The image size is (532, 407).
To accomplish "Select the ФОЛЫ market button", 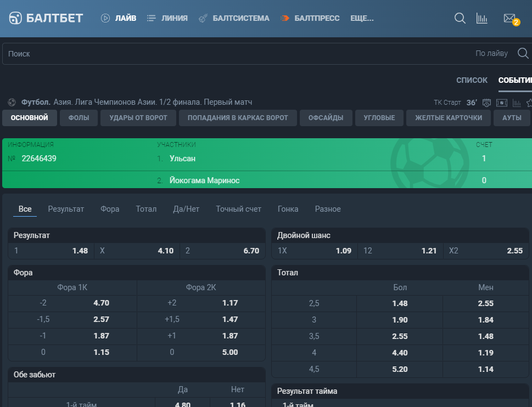I will point(79,118).
